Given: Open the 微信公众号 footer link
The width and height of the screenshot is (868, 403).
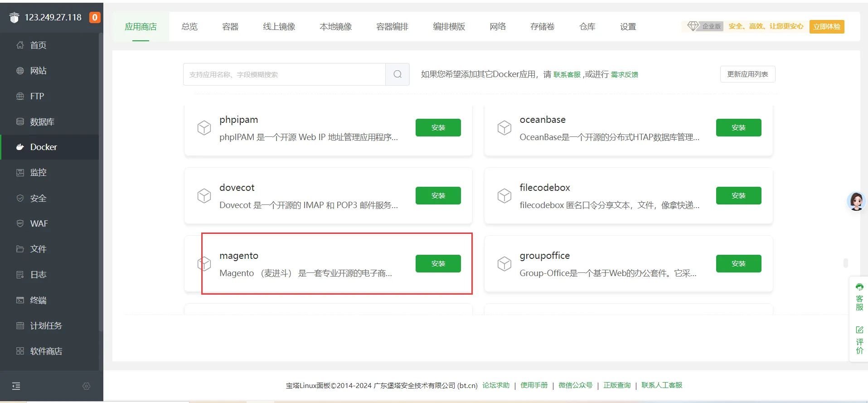Looking at the screenshot, I should (x=576, y=385).
